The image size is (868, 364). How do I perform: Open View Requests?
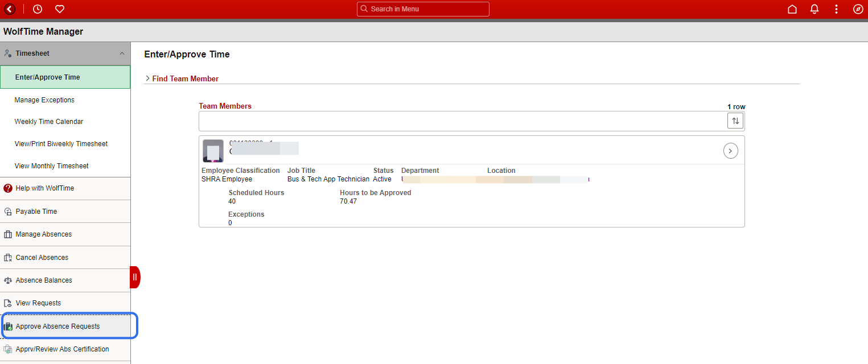[65, 303]
